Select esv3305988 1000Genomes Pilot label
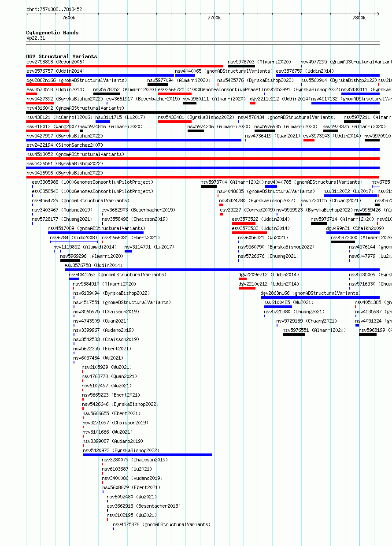 coord(92,182)
